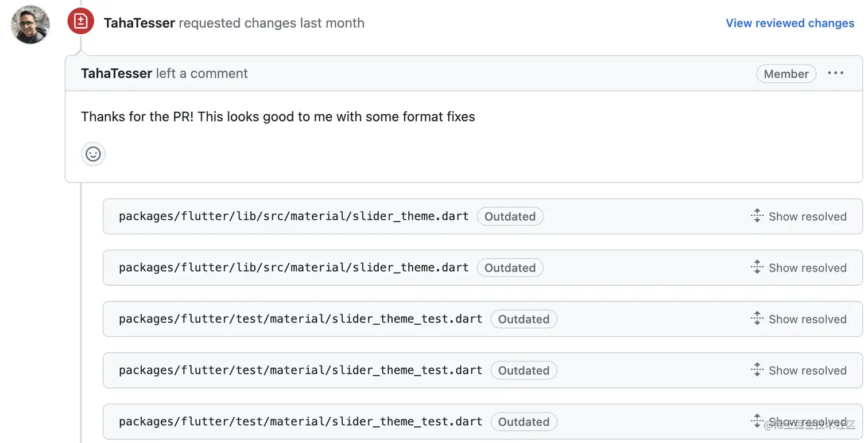Click unfold icon on second slider_theme_test.dart row
Screen dimensions: 868x443
pos(757,370)
